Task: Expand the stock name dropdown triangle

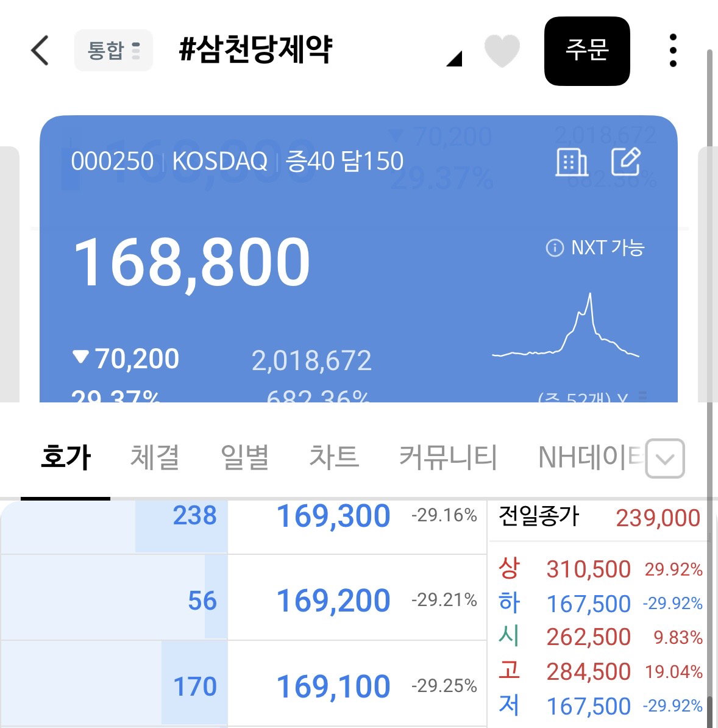Action: point(454,59)
